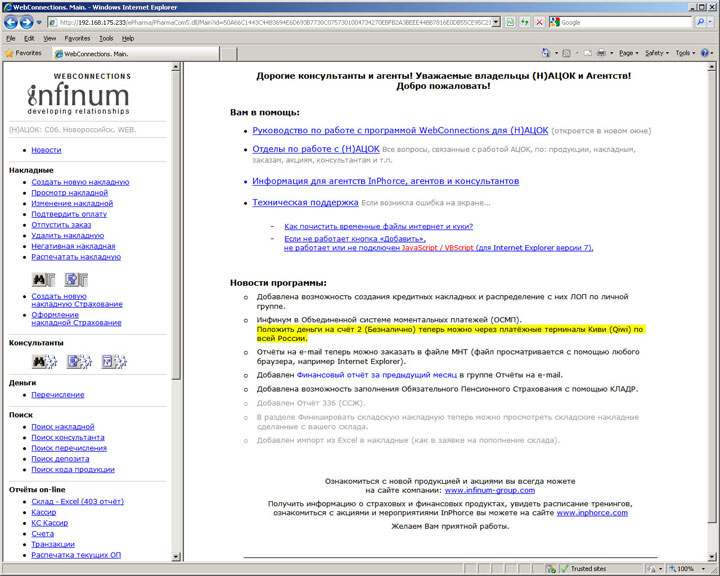Click sidebar scrollbar down arrow

tap(176, 556)
